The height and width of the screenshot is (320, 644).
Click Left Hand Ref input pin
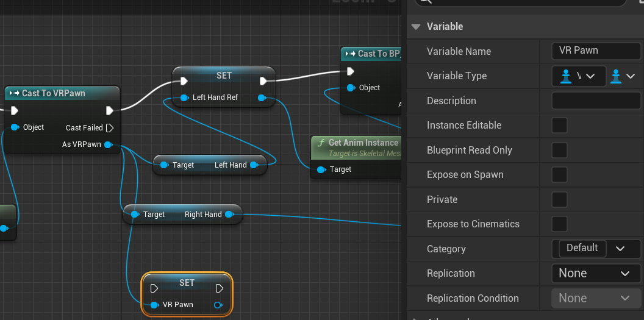tap(184, 98)
